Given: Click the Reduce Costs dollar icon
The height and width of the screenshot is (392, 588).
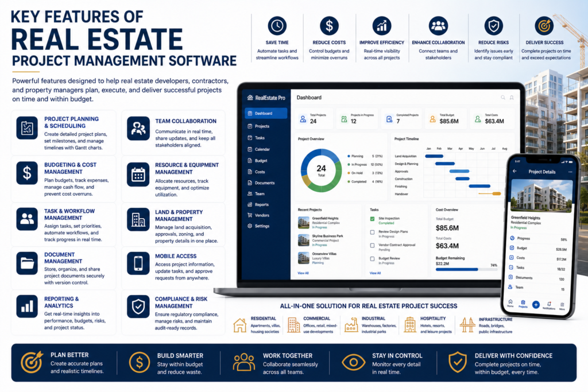Looking at the screenshot, I should point(329,26).
